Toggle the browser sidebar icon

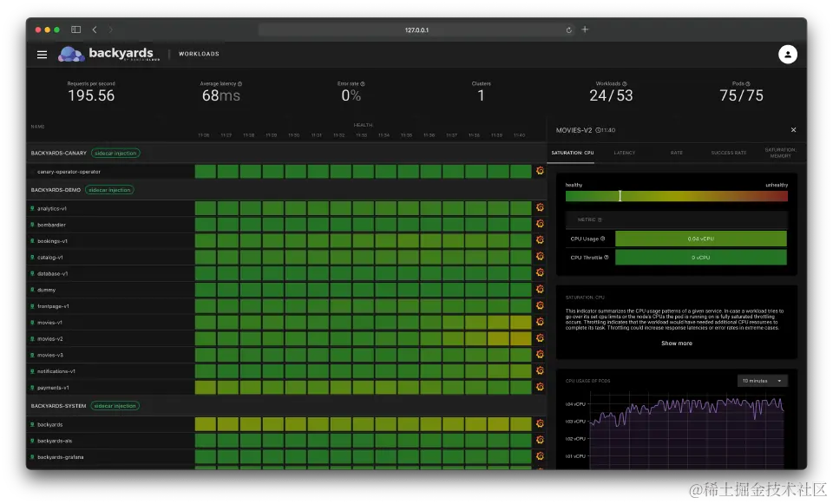(76, 29)
